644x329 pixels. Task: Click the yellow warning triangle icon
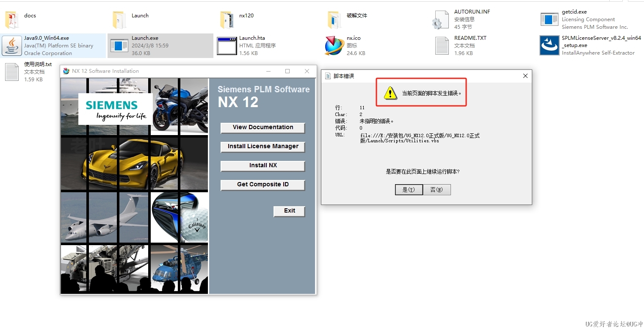click(390, 93)
